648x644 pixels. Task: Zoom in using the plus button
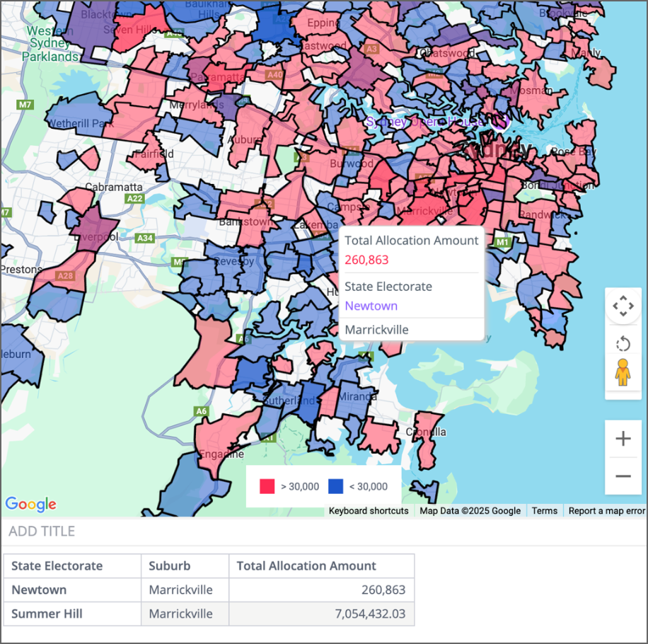pos(623,439)
